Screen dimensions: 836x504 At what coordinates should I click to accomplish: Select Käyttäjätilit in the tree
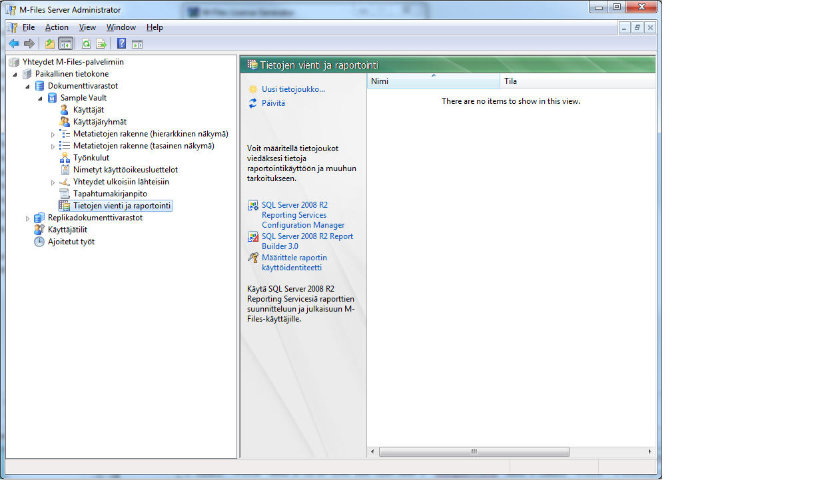pos(67,230)
